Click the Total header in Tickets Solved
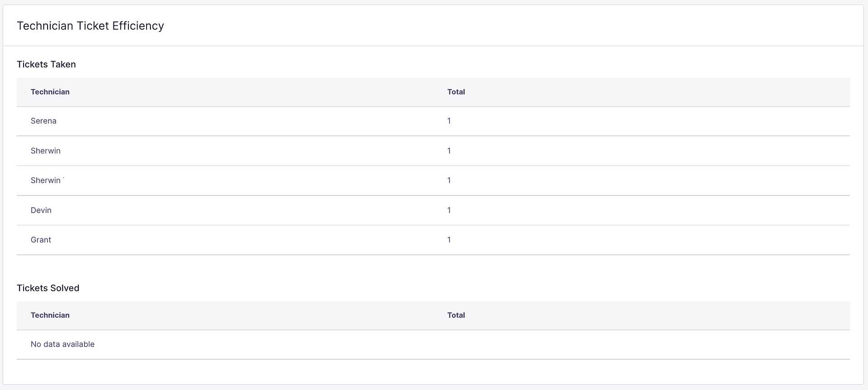868x390 pixels. pos(456,315)
